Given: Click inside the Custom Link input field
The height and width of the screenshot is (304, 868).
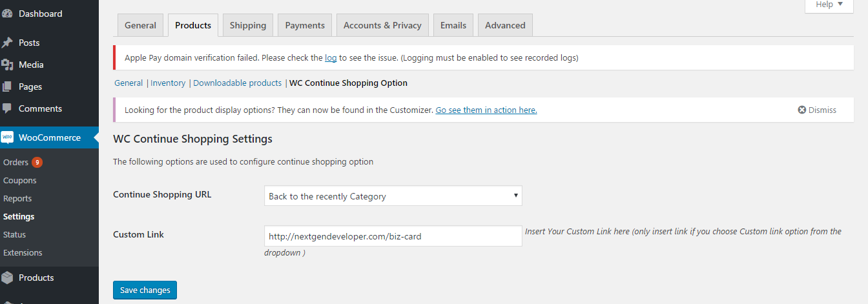Looking at the screenshot, I should pos(393,236).
